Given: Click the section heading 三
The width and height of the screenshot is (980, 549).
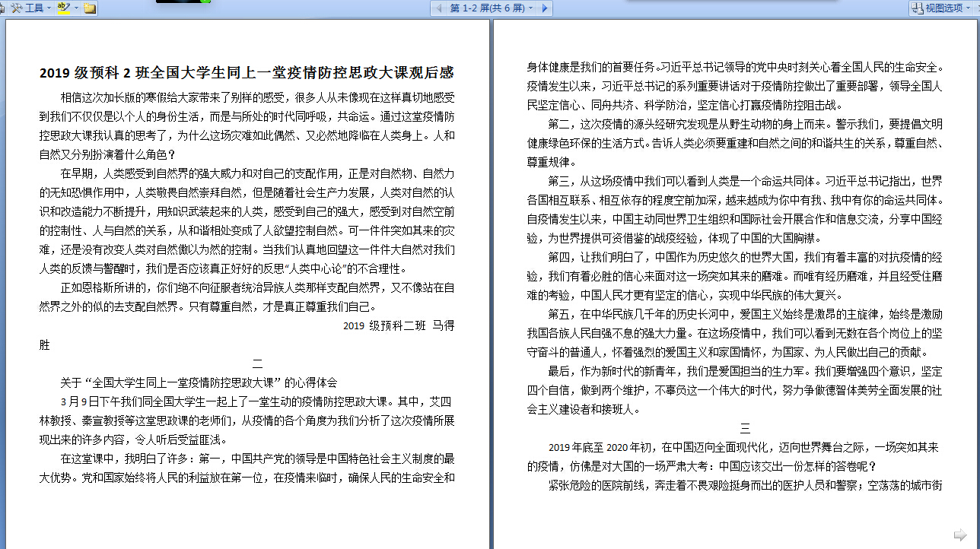Looking at the screenshot, I should click(745, 428).
